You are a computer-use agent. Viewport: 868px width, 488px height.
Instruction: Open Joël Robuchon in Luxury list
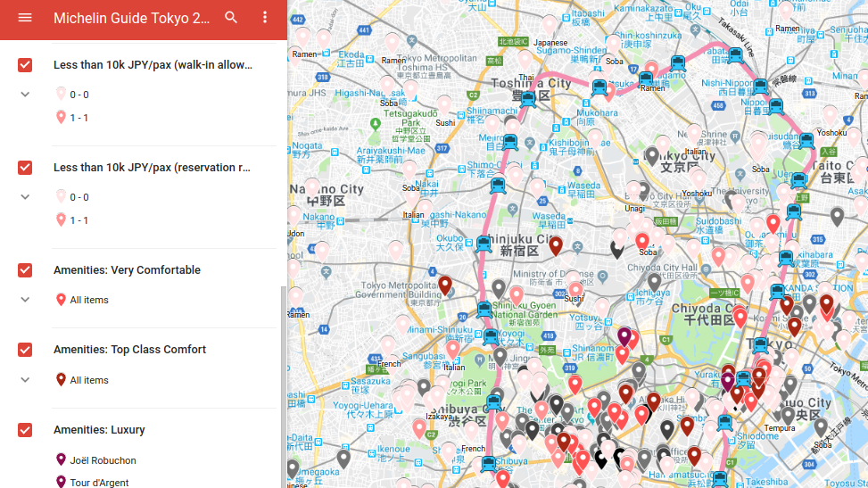(103, 460)
